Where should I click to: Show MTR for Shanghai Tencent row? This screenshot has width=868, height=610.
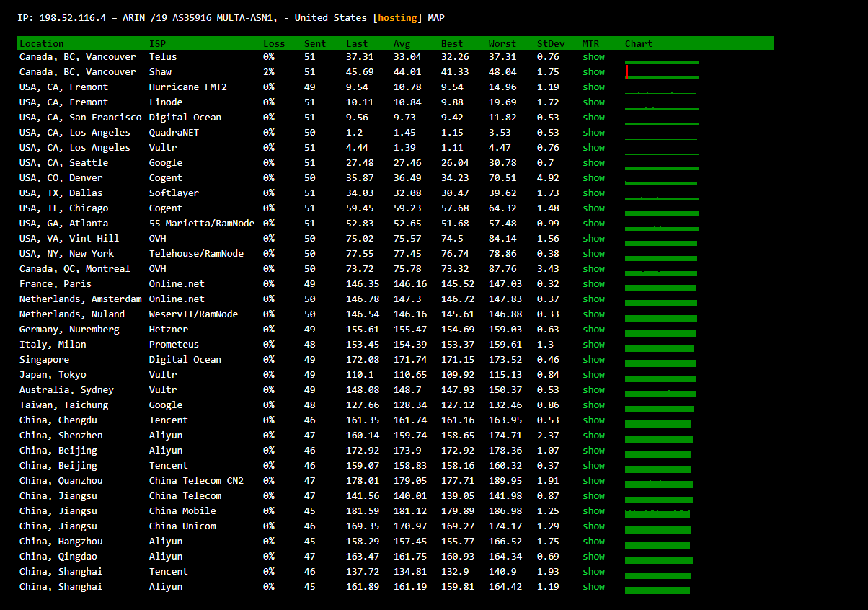coord(593,571)
